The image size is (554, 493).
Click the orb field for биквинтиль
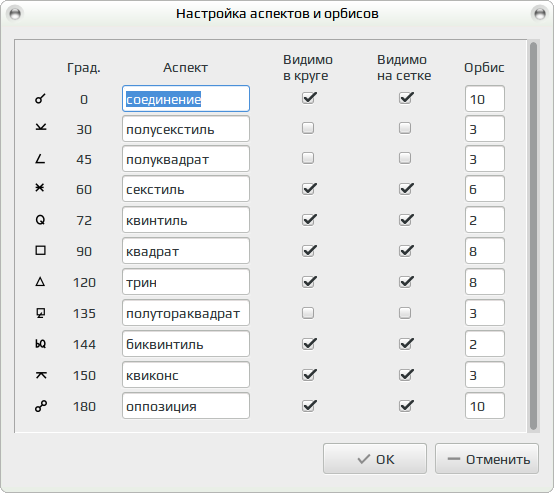tap(485, 344)
